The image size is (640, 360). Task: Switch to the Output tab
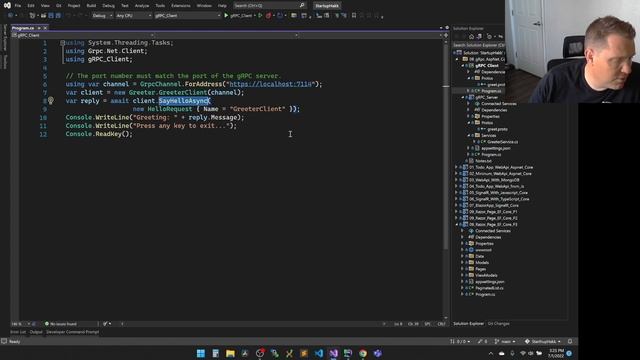pos(36,332)
